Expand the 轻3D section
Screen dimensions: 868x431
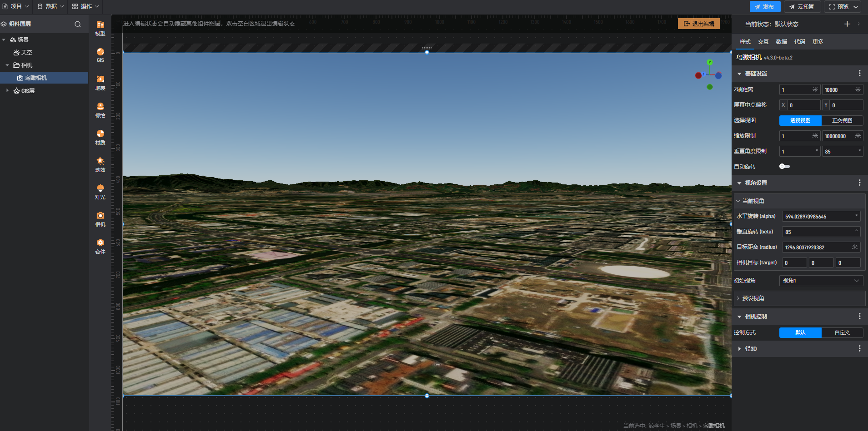coord(751,349)
